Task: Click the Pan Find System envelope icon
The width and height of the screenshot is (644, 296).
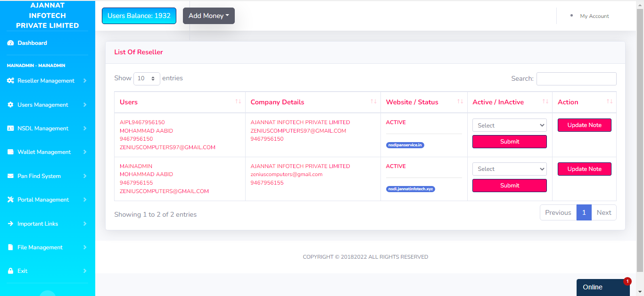Action: click(x=10, y=176)
